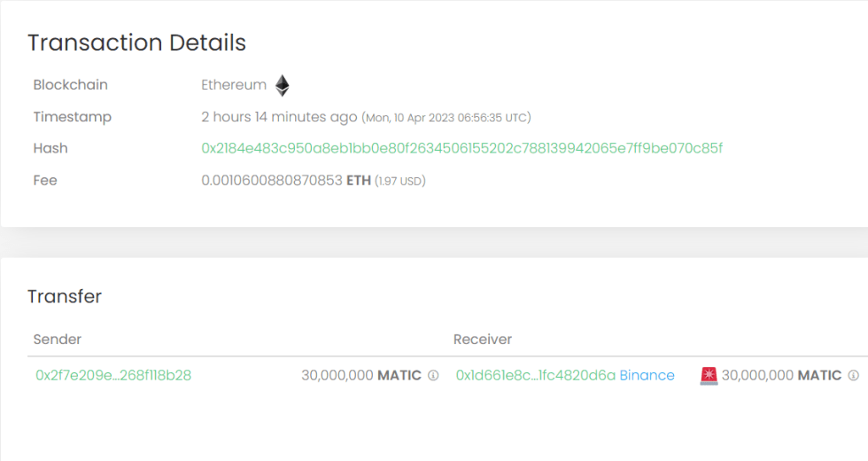Click the Transfer section heading
This screenshot has width=868, height=461.
click(x=65, y=296)
